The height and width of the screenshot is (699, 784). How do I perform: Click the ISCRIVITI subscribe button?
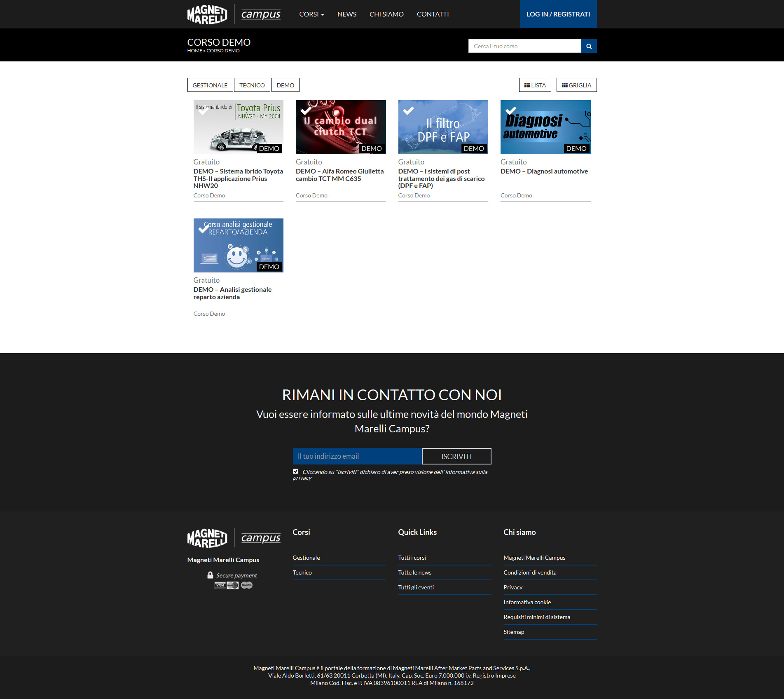click(456, 456)
